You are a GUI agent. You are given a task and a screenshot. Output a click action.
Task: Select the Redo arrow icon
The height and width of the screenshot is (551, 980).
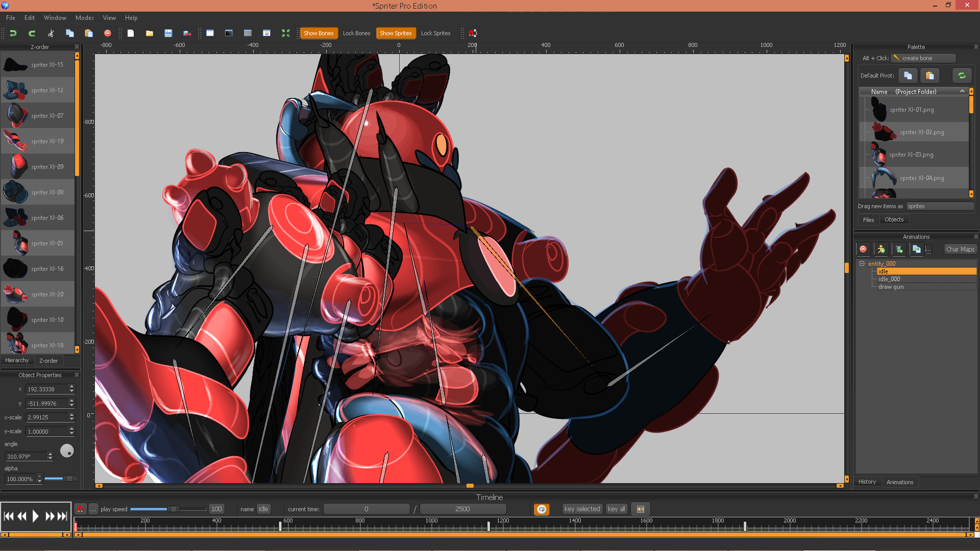coord(32,33)
